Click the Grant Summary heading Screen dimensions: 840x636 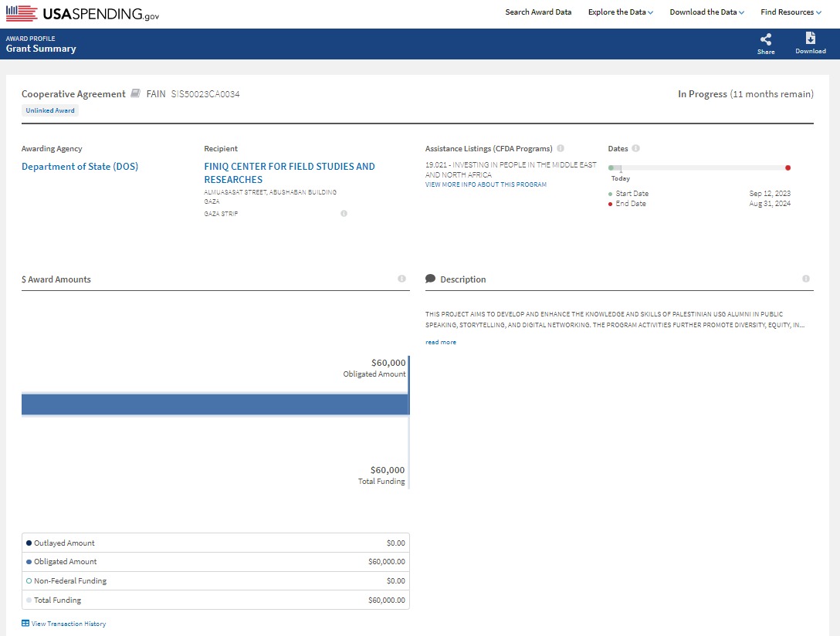coord(41,49)
